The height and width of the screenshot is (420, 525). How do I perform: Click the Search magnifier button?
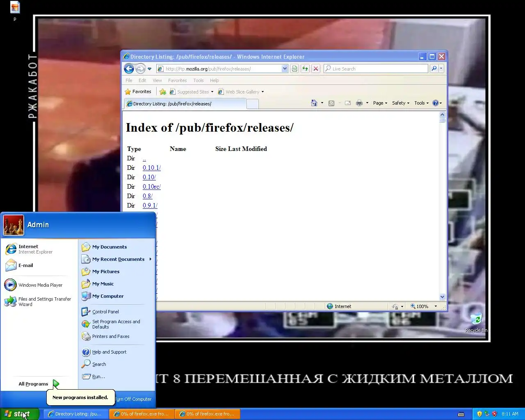click(x=434, y=69)
